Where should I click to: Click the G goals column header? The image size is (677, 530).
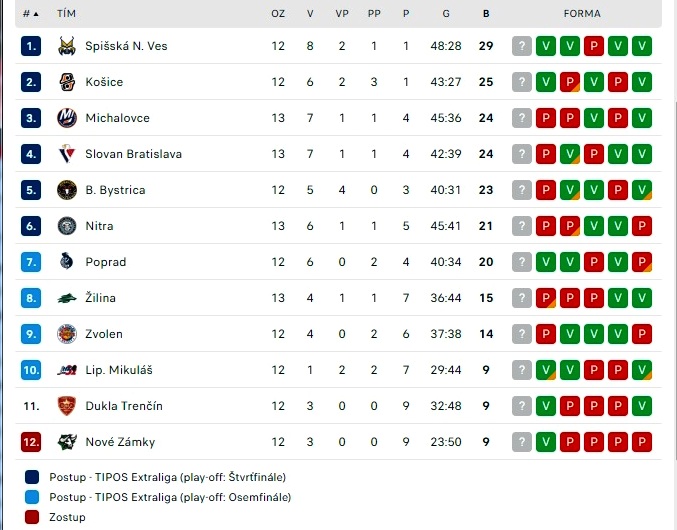tap(446, 14)
